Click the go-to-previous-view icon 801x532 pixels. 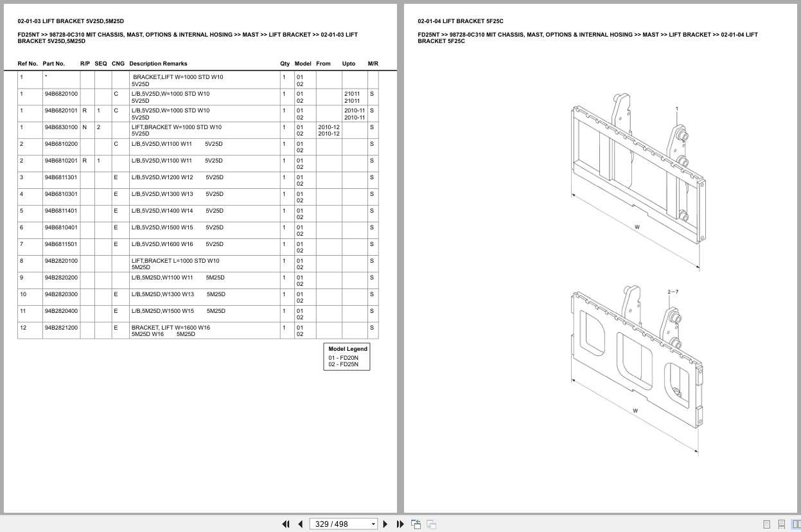[x=416, y=524]
